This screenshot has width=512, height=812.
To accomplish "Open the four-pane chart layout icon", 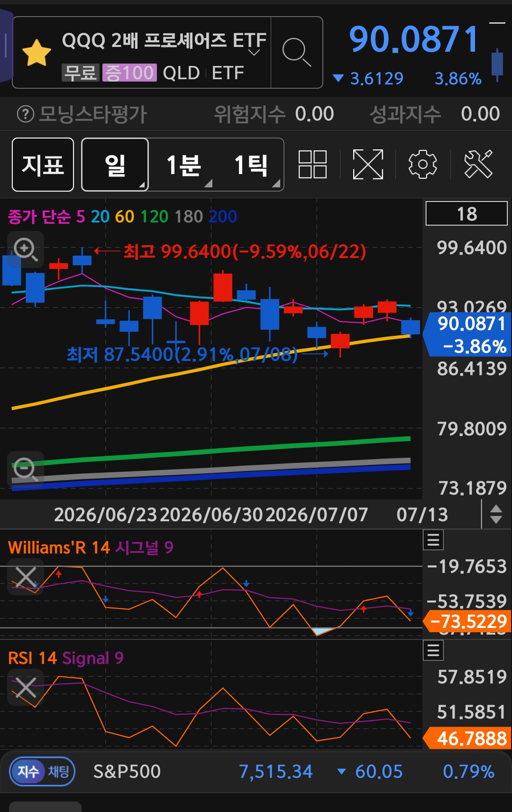I will (312, 165).
